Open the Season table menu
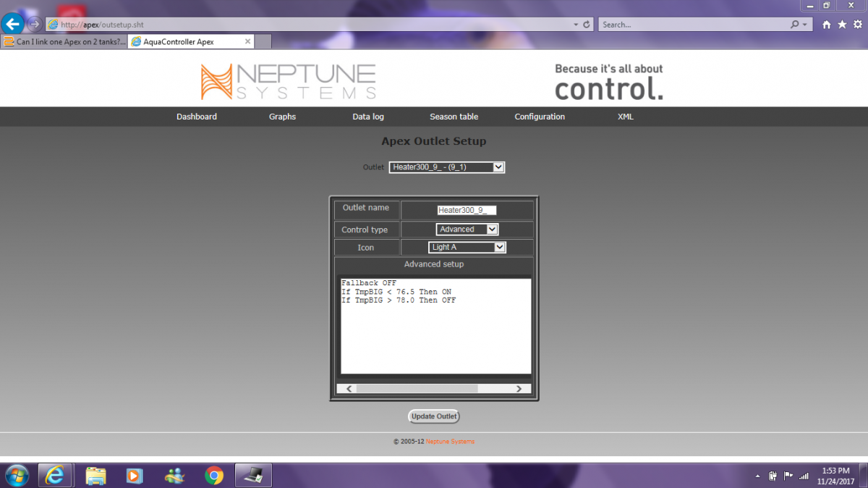The image size is (868, 488). [x=454, y=117]
